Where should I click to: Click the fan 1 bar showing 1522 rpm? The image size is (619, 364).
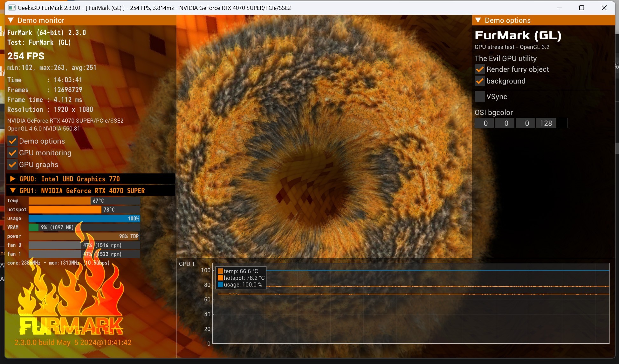coord(84,254)
